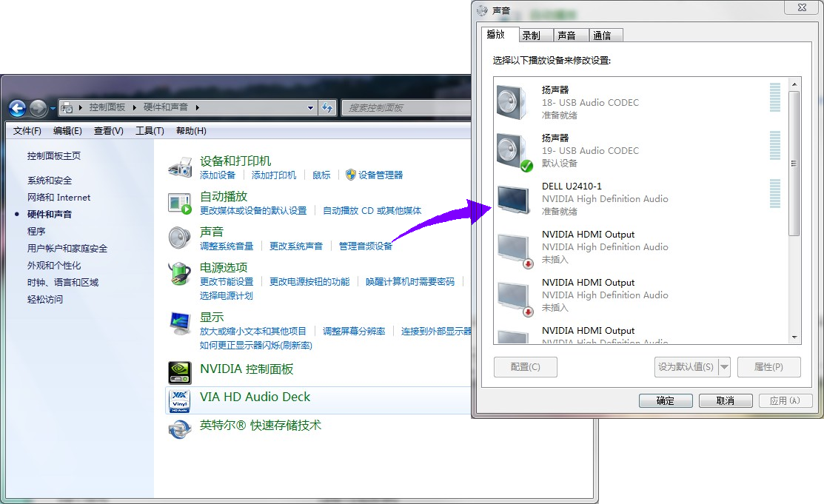Viewport: 824px width, 504px height.
Task: Expand the arrow after 控制面板 in breadcrumb
Action: (x=135, y=108)
